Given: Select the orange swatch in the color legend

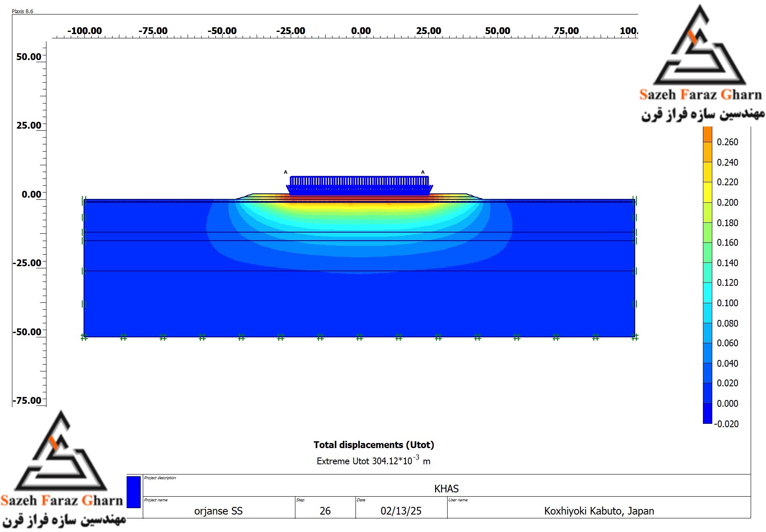Looking at the screenshot, I should pos(708,134).
